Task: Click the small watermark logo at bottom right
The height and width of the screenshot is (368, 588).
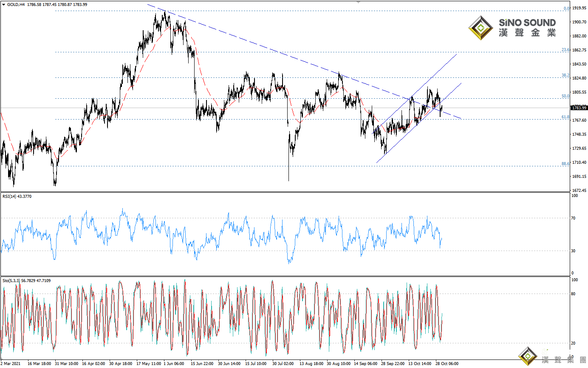Action: pos(528,357)
